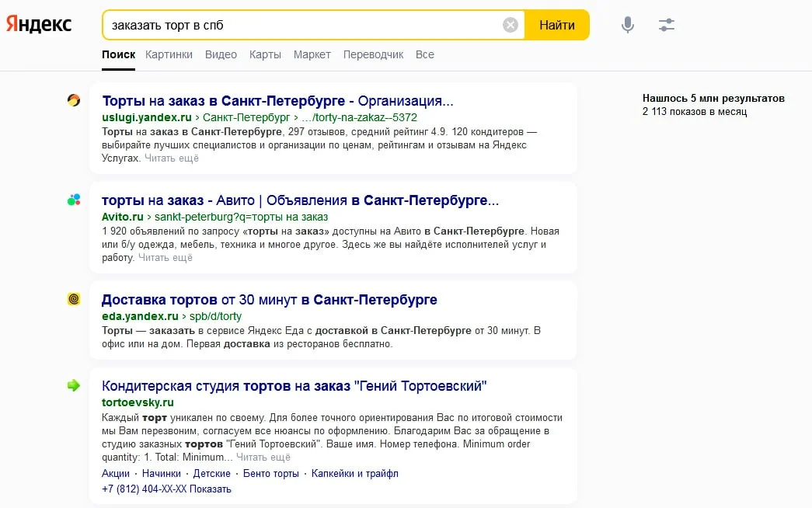
Task: Click Yandex Uslugi result favicon
Action: [x=74, y=100]
